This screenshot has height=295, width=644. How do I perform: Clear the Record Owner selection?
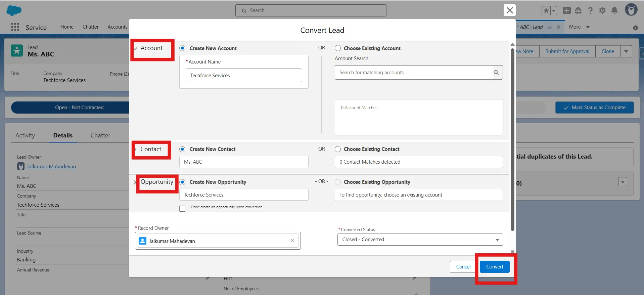click(292, 241)
